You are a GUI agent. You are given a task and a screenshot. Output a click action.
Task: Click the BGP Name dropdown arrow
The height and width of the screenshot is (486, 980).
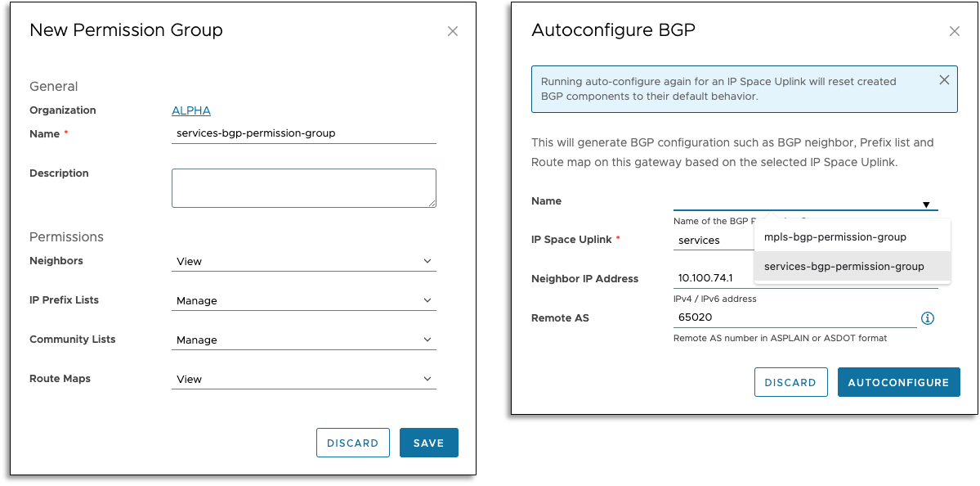point(926,205)
